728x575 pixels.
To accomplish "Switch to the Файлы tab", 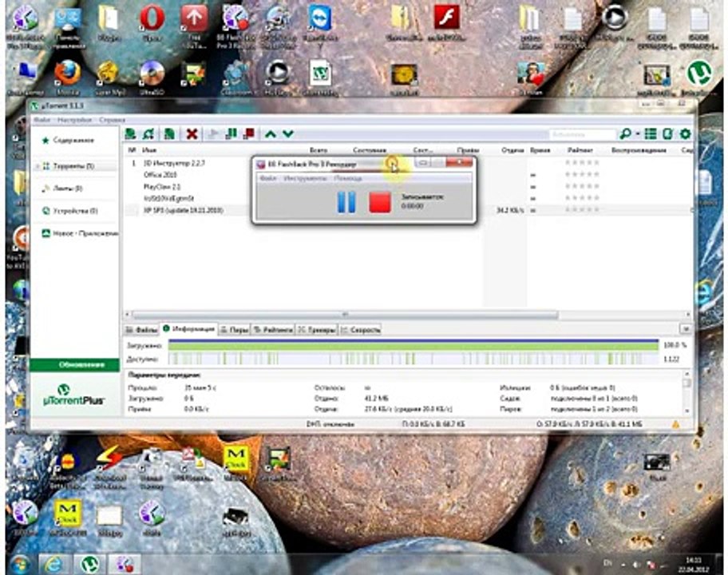I will click(x=141, y=330).
